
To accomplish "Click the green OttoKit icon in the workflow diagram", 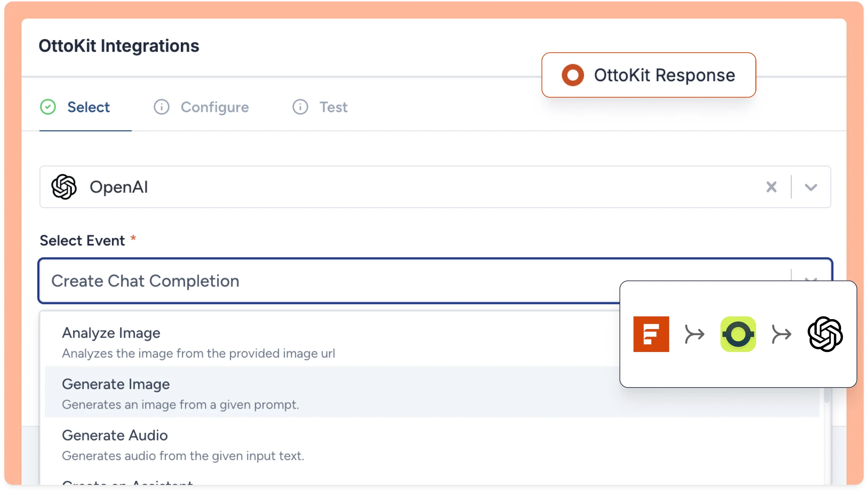I will click(x=738, y=334).
